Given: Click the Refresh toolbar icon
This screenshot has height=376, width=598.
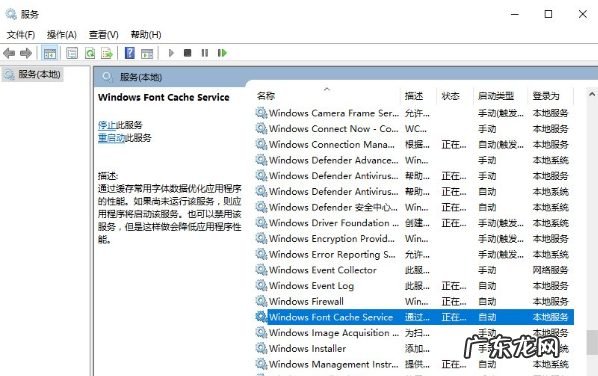Looking at the screenshot, I should tap(90, 53).
